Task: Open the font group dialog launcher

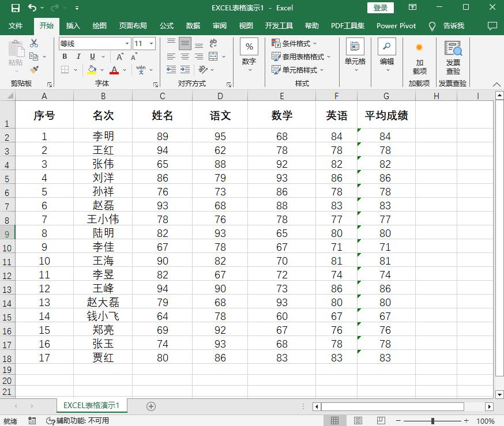Action: coord(156,85)
